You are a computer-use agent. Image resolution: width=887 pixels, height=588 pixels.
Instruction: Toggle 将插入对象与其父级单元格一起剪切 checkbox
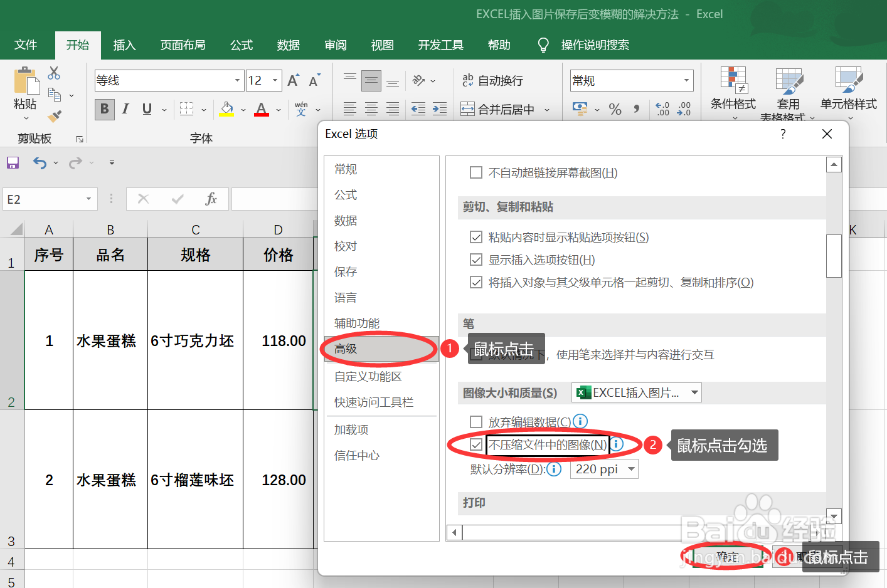click(476, 282)
